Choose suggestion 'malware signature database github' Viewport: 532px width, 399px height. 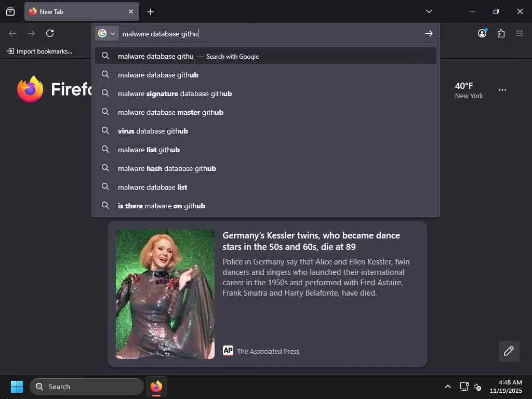pyautogui.click(x=265, y=94)
